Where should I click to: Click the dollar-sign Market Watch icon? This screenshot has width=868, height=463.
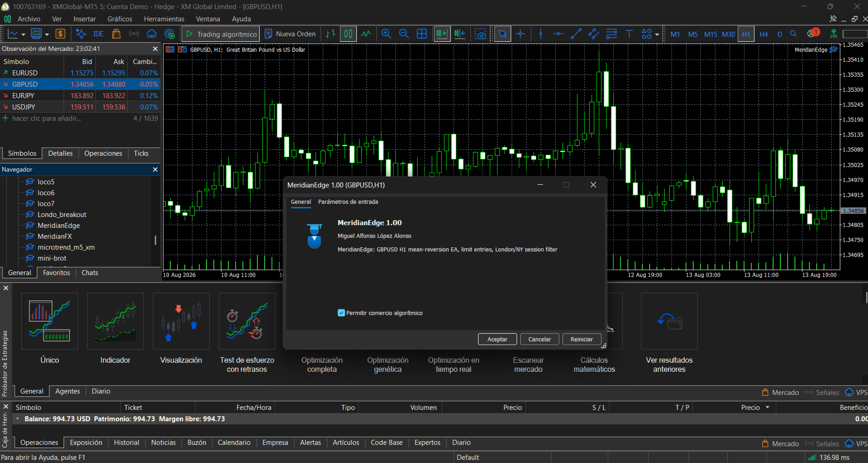pyautogui.click(x=60, y=34)
